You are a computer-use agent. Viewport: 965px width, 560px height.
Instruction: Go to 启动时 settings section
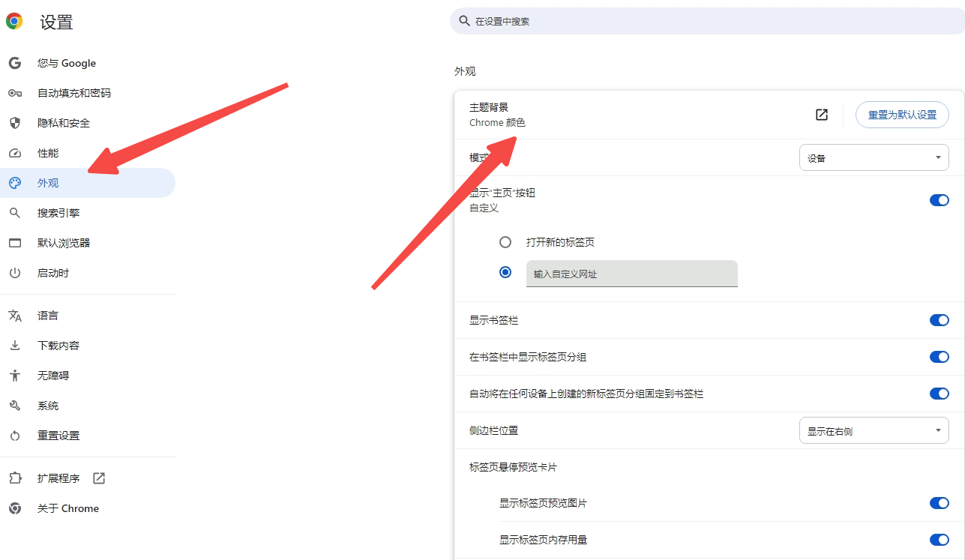point(88,273)
